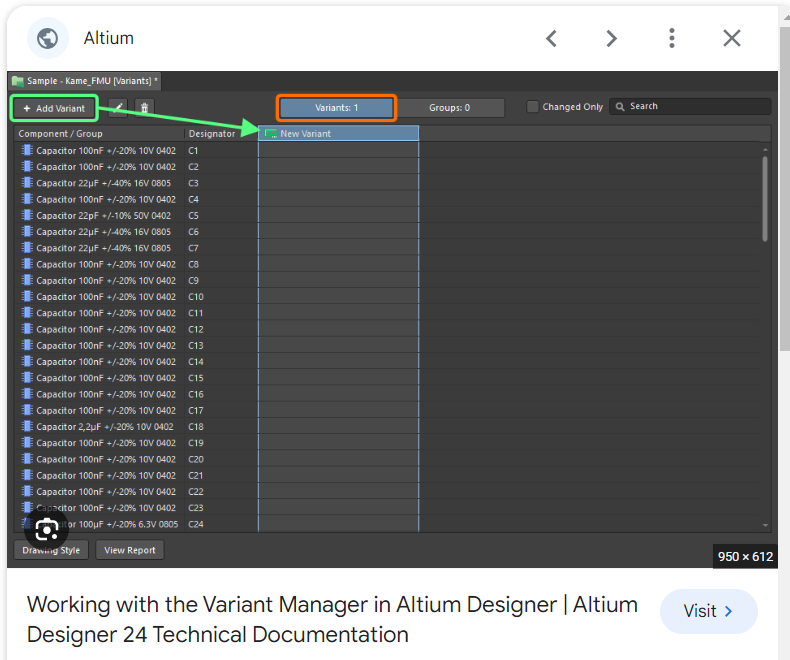The width and height of the screenshot is (790, 660).
Task: Click the Add Variant button
Action: (x=54, y=108)
